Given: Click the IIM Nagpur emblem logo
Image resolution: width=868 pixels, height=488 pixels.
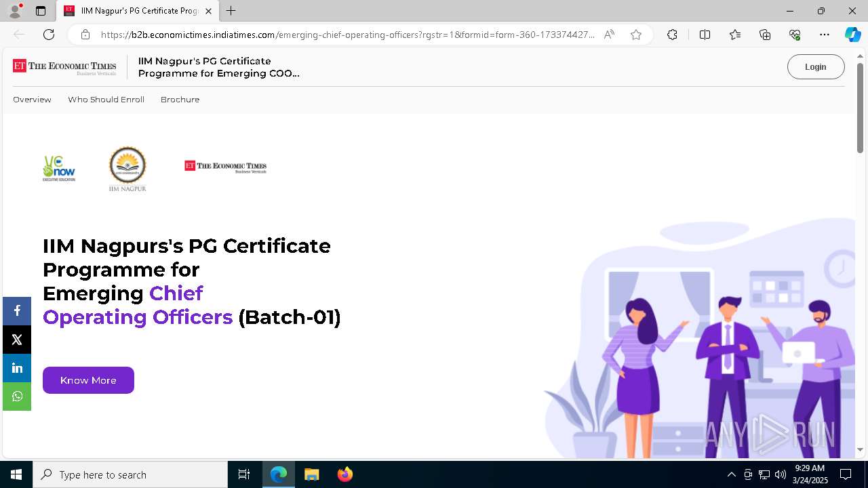Looking at the screenshot, I should click(x=127, y=169).
